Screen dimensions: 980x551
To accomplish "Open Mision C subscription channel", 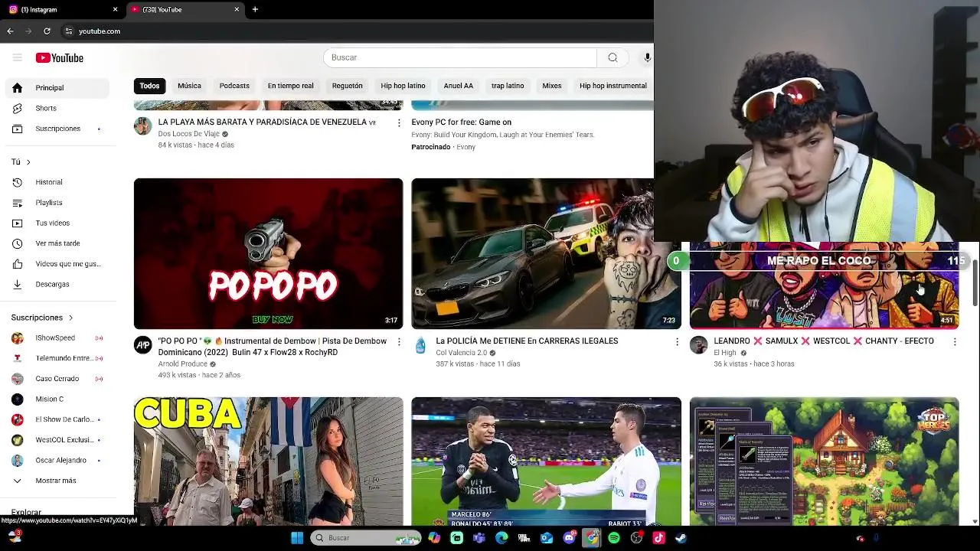I will point(57,399).
